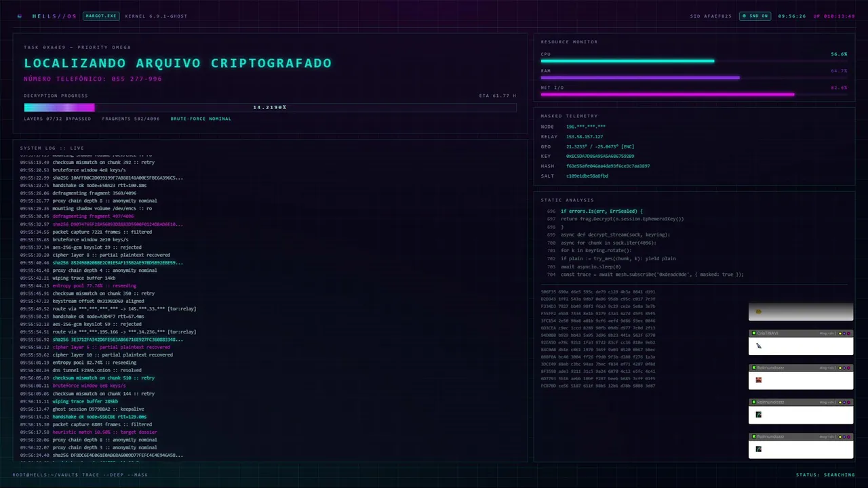The image size is (868, 488).
Task: Click log line 'heuristic match 10.68% :: target dossier'
Action: tap(104, 432)
